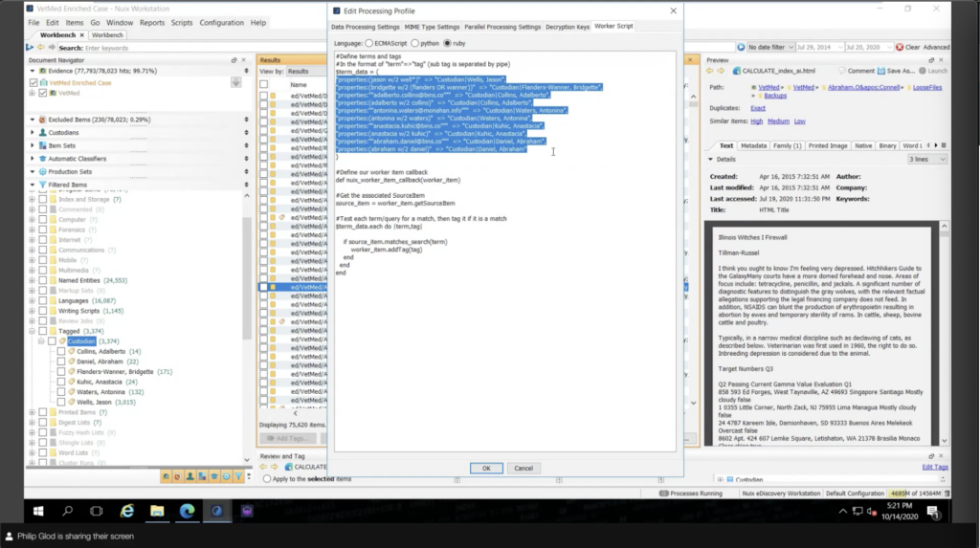
Task: Tick the Wells, Jason tag checkbox
Action: pos(61,402)
